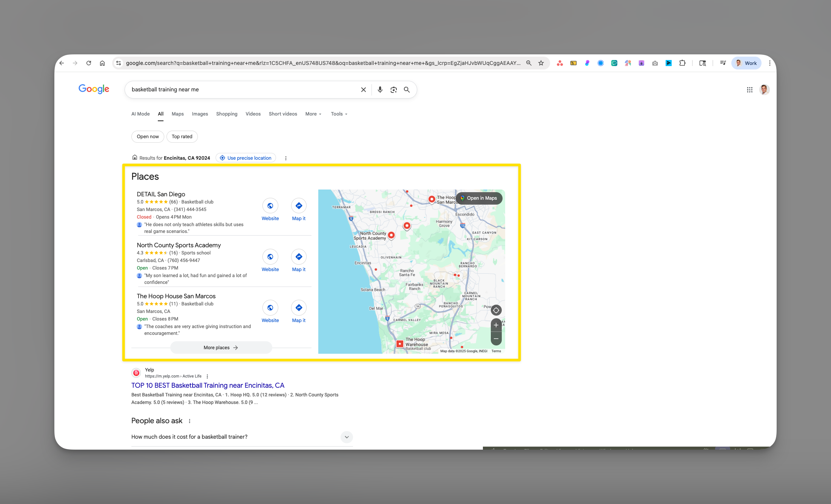
Task: Open the Chrome extensions puzzle icon
Action: click(682, 63)
